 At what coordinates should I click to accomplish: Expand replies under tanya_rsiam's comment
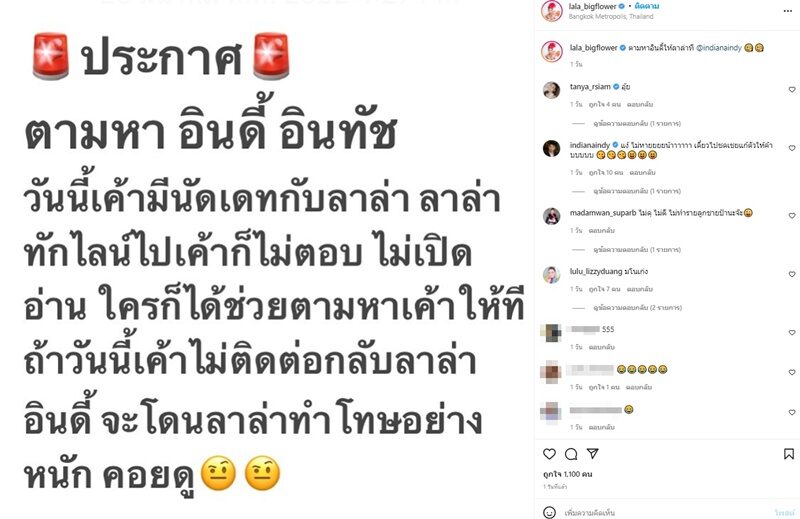[637, 123]
